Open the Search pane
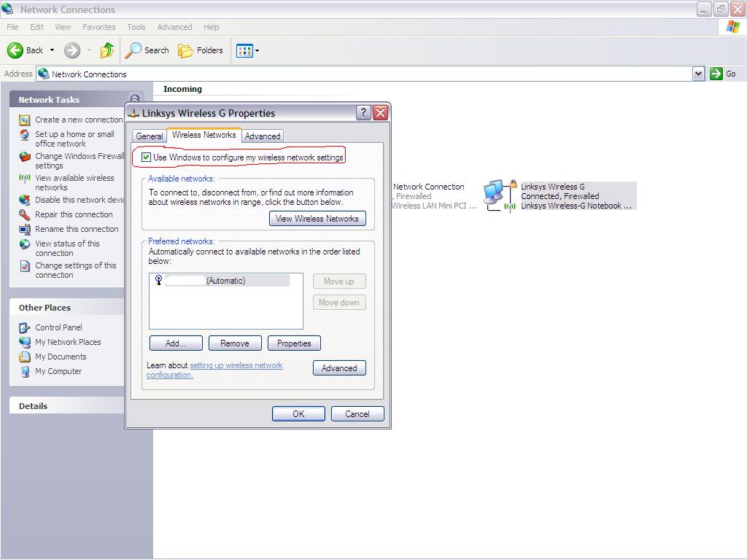This screenshot has height=560, width=747. 147,50
